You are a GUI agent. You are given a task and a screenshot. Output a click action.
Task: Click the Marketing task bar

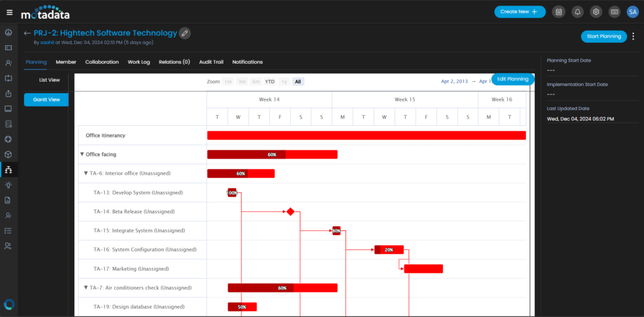coord(423,269)
